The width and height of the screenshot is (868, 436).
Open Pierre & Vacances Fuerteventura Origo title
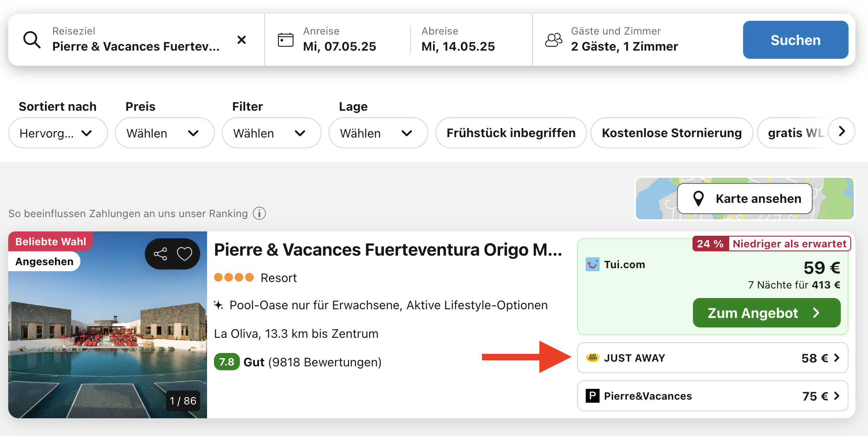[x=388, y=250]
